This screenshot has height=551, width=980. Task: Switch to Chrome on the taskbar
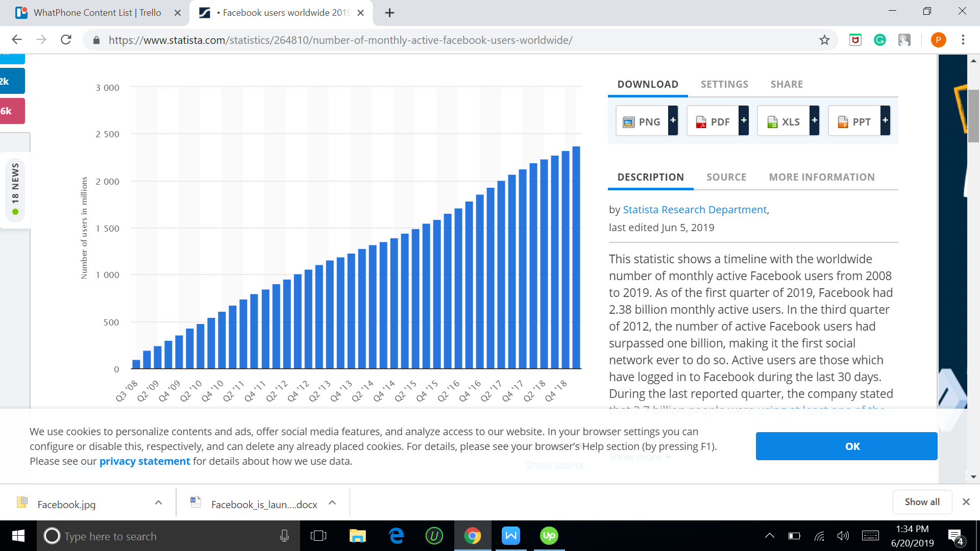pyautogui.click(x=473, y=536)
